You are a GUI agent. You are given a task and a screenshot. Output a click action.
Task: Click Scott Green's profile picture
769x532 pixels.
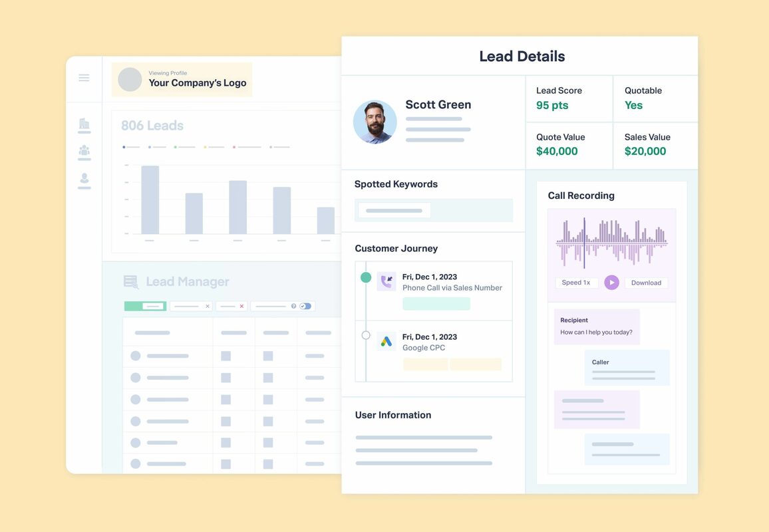pyautogui.click(x=375, y=122)
